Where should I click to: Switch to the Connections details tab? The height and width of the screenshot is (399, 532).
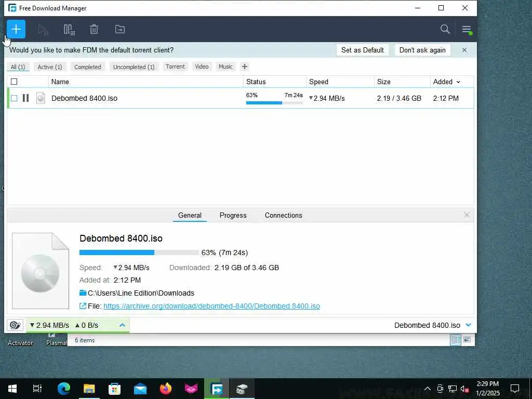(x=283, y=215)
